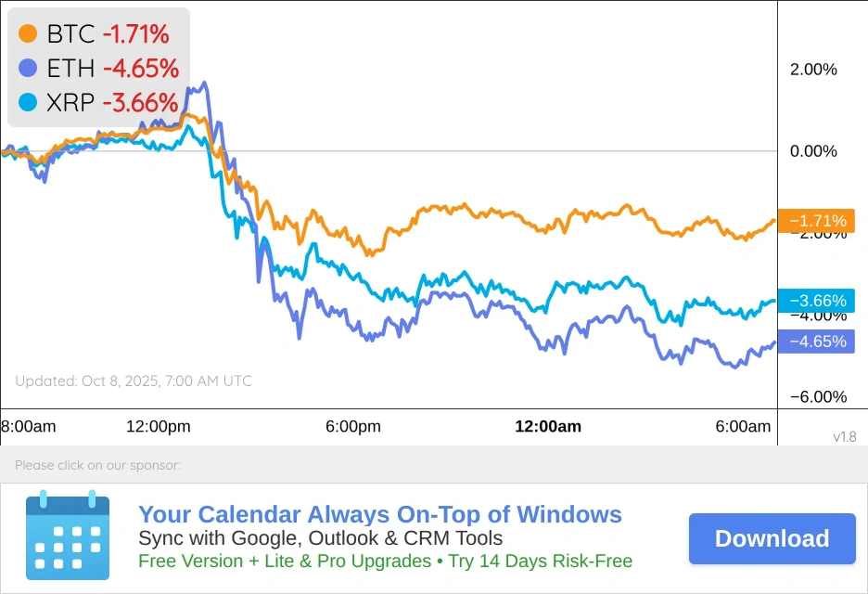Image resolution: width=868 pixels, height=594 pixels.
Task: Click the orange BTC legend dot
Action: point(28,34)
